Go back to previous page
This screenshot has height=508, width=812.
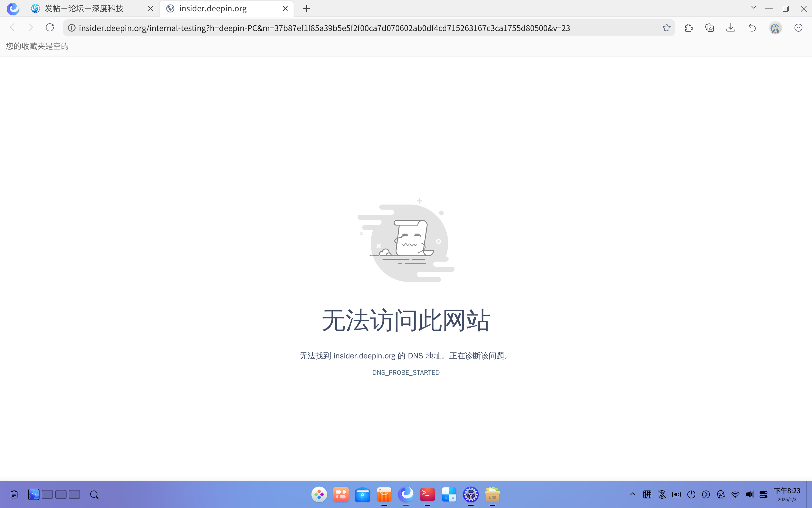tap(12, 28)
